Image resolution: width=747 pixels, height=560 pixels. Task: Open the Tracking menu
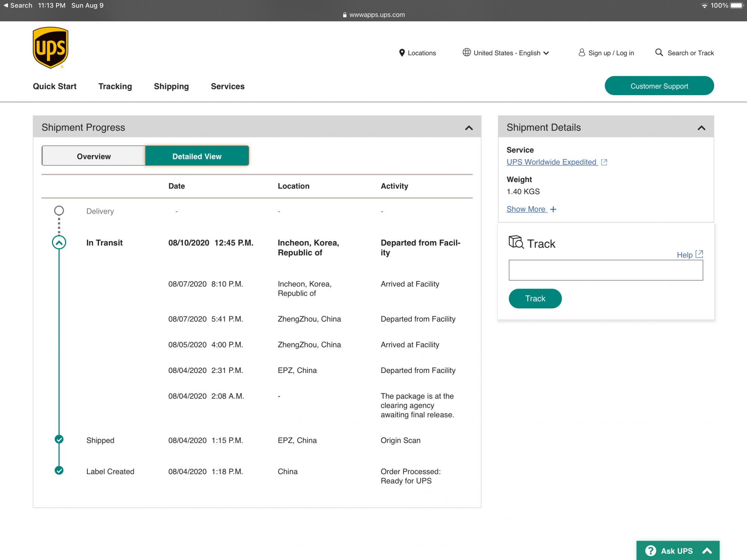[x=115, y=86]
